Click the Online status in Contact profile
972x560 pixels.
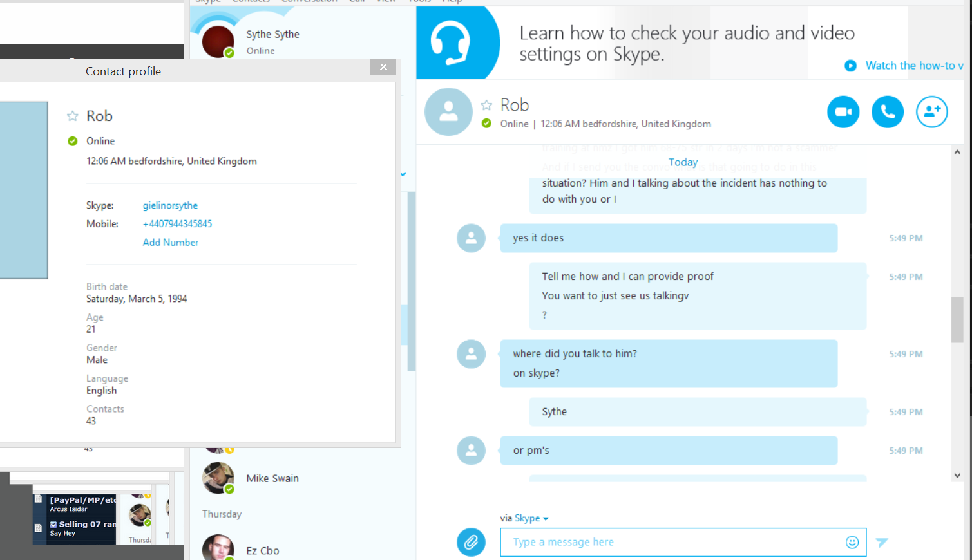(x=100, y=141)
